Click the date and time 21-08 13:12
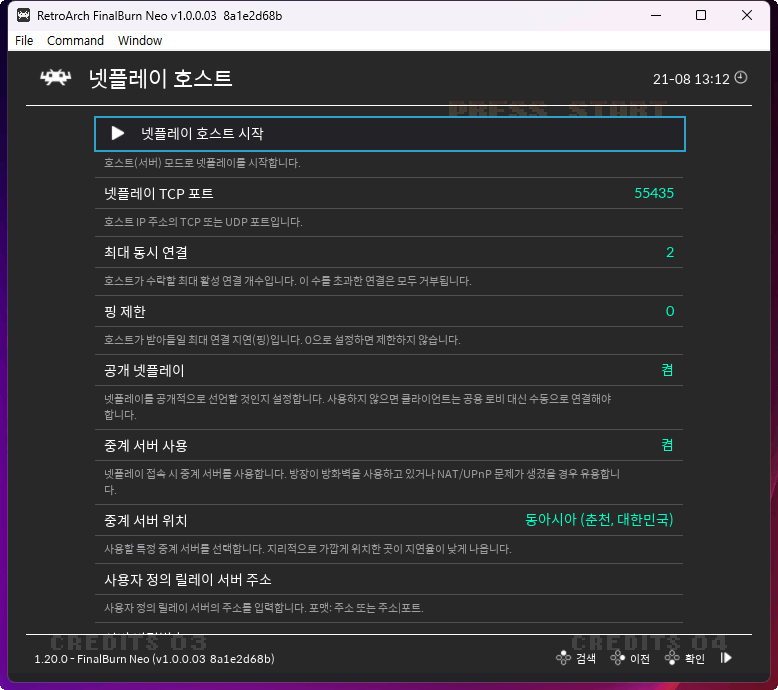 tap(691, 79)
